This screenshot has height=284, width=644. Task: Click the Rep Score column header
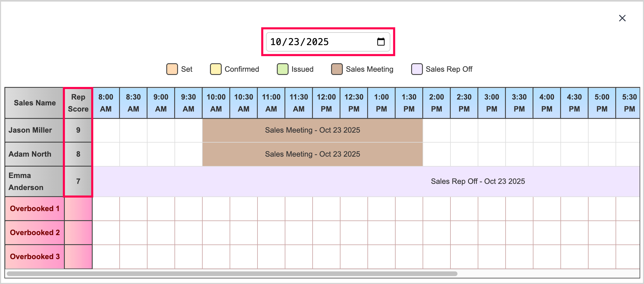[x=78, y=103]
